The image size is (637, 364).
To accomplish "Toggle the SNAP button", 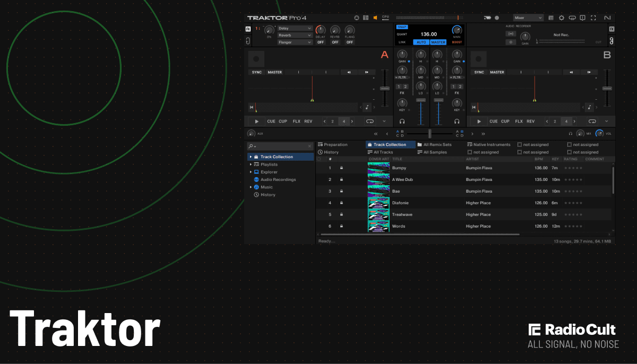I will click(402, 27).
